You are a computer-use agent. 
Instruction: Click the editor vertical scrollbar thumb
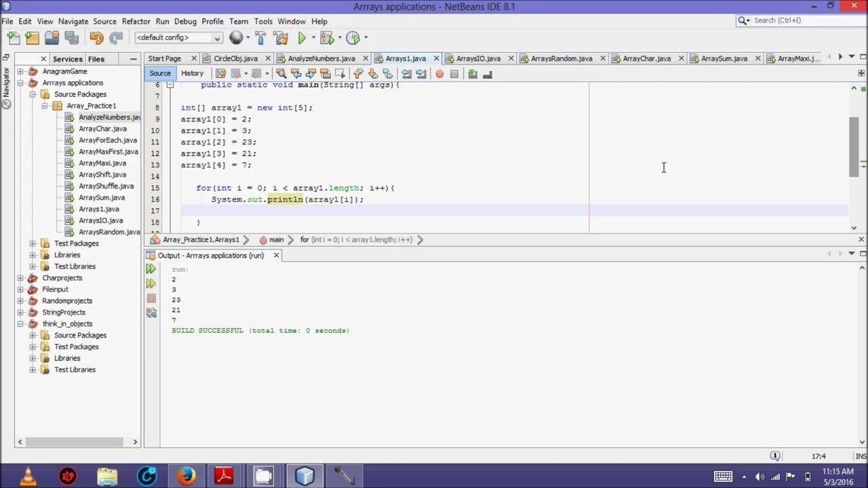tap(854, 147)
